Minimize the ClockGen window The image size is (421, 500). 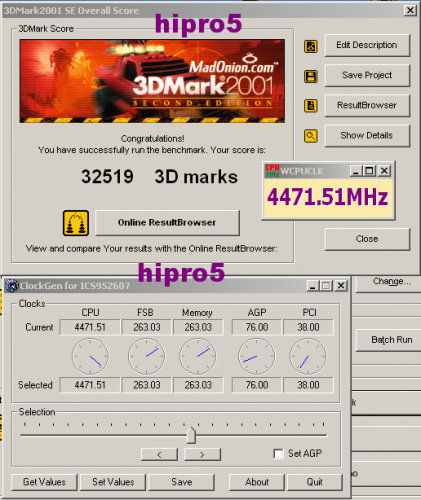coord(312,286)
